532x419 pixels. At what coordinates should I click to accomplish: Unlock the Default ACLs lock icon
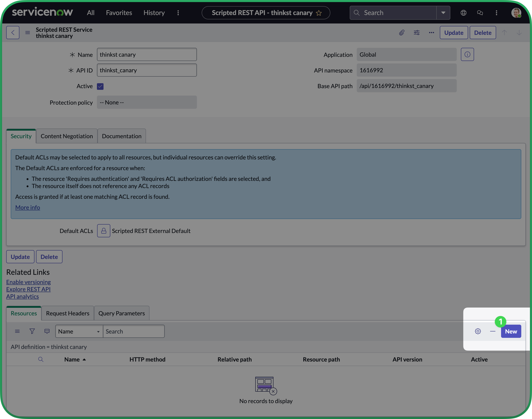104,231
